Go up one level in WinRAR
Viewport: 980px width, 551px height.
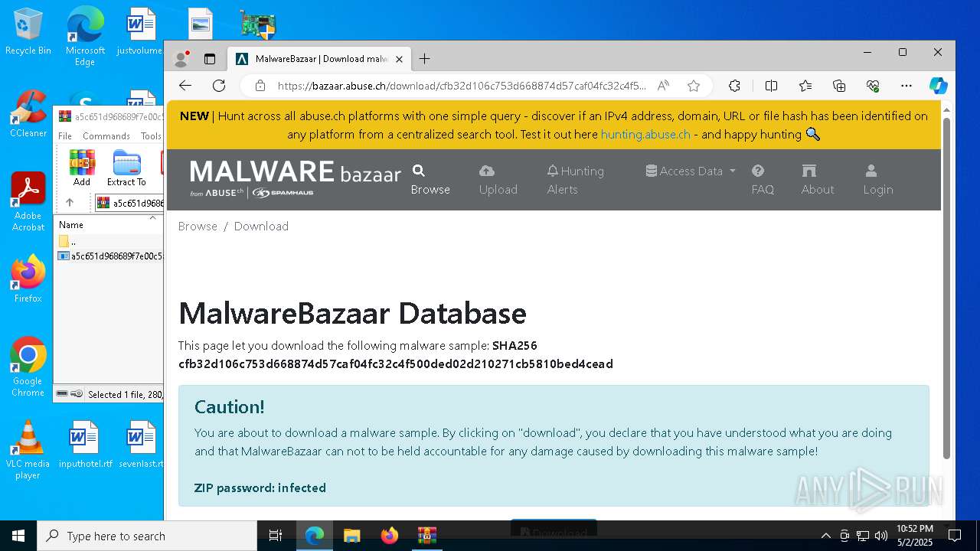coord(70,203)
